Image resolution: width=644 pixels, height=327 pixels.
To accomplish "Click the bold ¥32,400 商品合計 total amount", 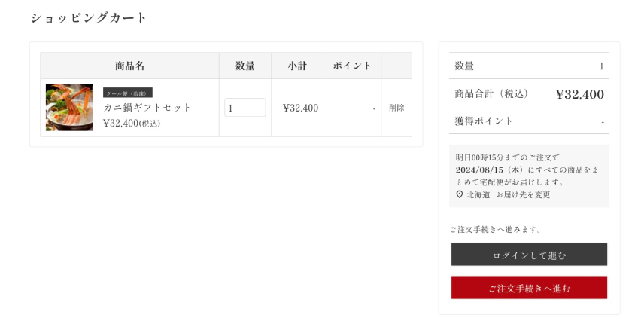I will pyautogui.click(x=579, y=94).
